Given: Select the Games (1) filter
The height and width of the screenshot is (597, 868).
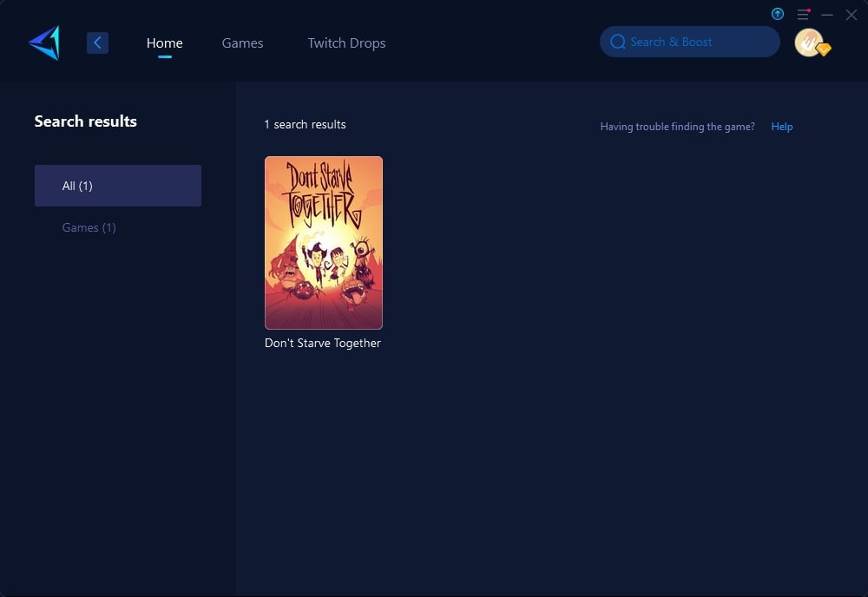Looking at the screenshot, I should pos(89,227).
